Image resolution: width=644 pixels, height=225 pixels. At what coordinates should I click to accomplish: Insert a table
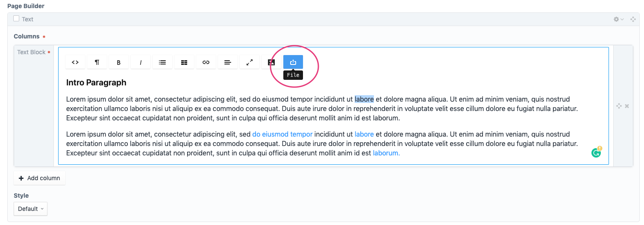[184, 62]
